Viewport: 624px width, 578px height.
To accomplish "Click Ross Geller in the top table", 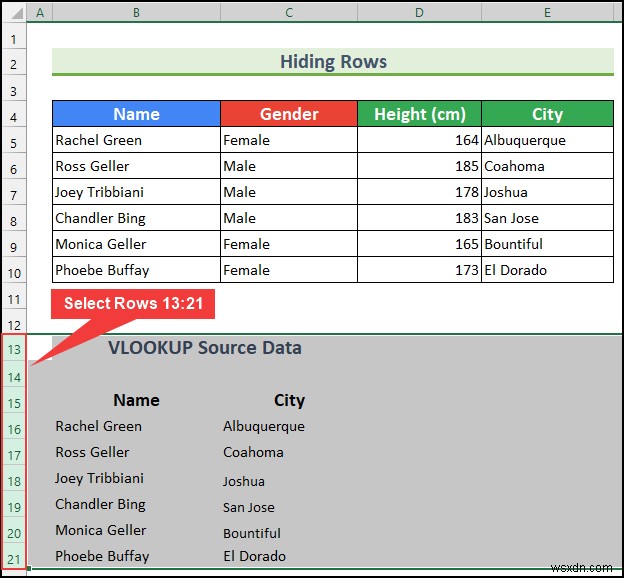I will 136,166.
